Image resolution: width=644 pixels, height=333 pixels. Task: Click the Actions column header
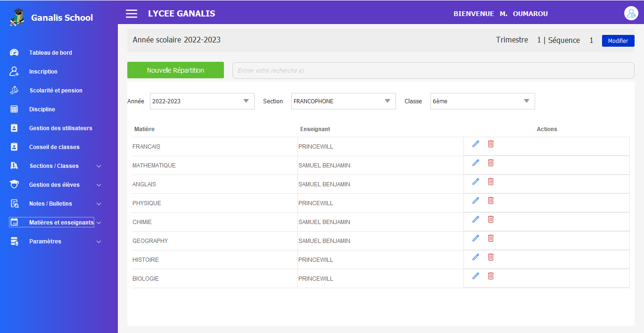547,129
